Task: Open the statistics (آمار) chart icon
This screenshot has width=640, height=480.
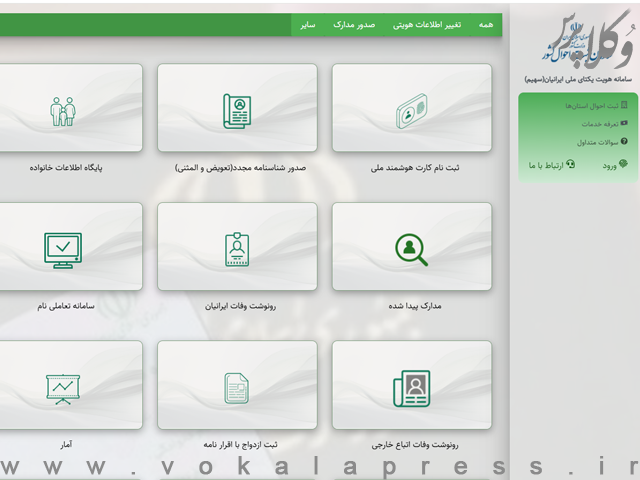Action: [x=63, y=387]
